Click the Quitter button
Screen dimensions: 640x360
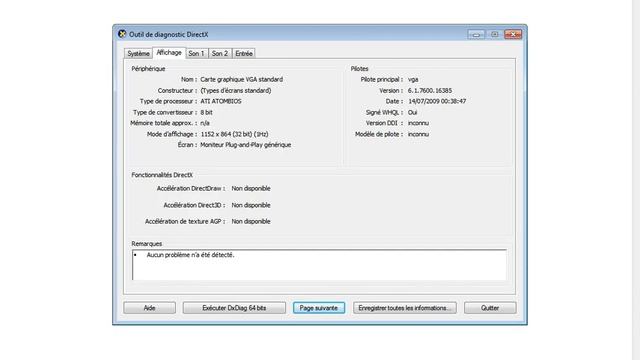pos(490,308)
